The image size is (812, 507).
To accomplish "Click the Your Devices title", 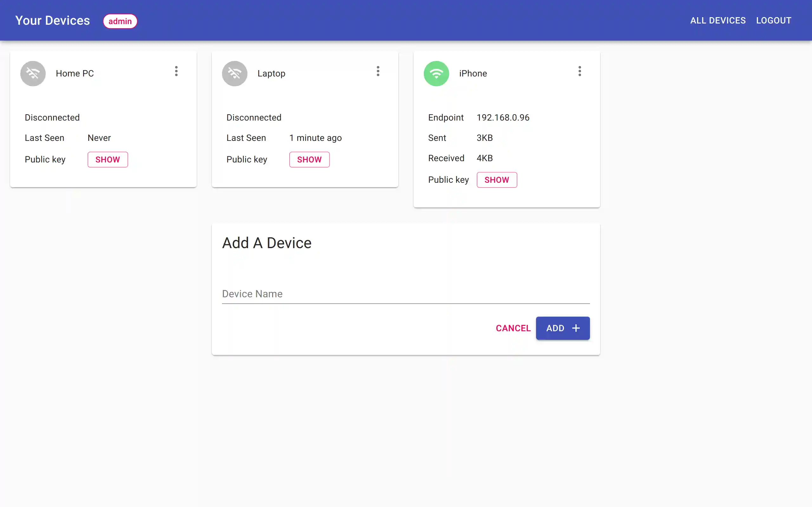I will (x=53, y=20).
